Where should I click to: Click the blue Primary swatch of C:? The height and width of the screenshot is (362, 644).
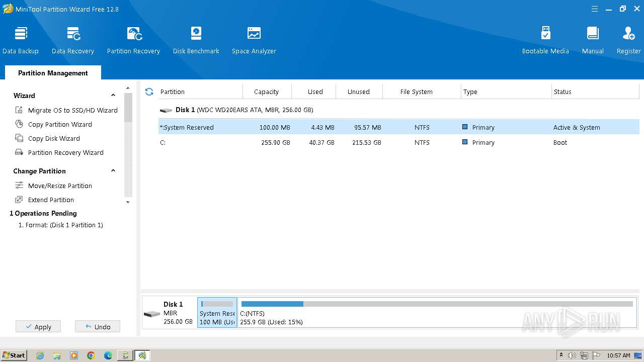pyautogui.click(x=465, y=142)
